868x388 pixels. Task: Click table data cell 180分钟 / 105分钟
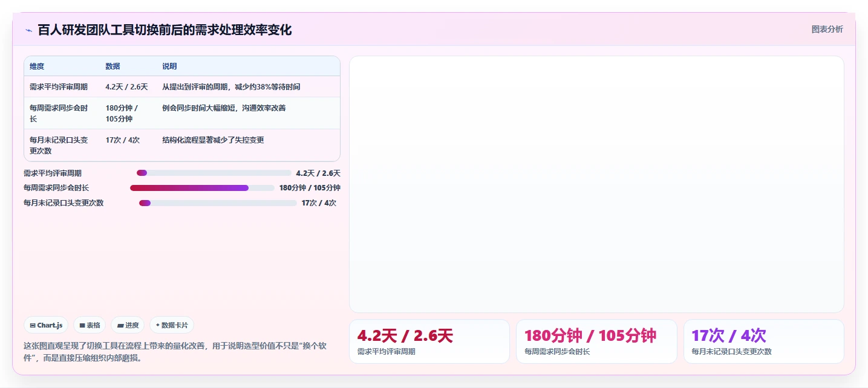click(x=122, y=114)
